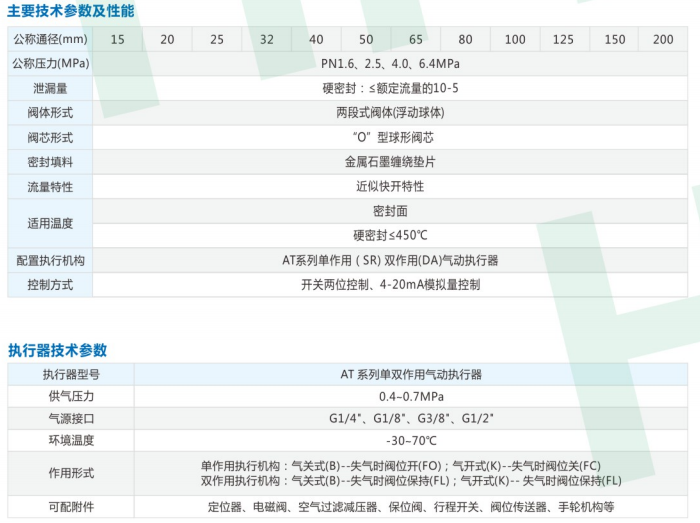Viewport: 700px width, 523px height.
Task: Select the nominal diameter value 200
Action: (663, 40)
